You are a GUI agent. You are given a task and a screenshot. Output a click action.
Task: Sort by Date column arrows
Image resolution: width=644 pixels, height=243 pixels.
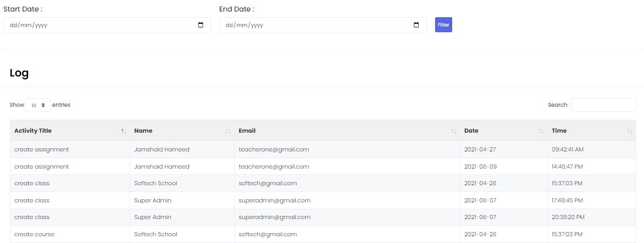pos(542,131)
